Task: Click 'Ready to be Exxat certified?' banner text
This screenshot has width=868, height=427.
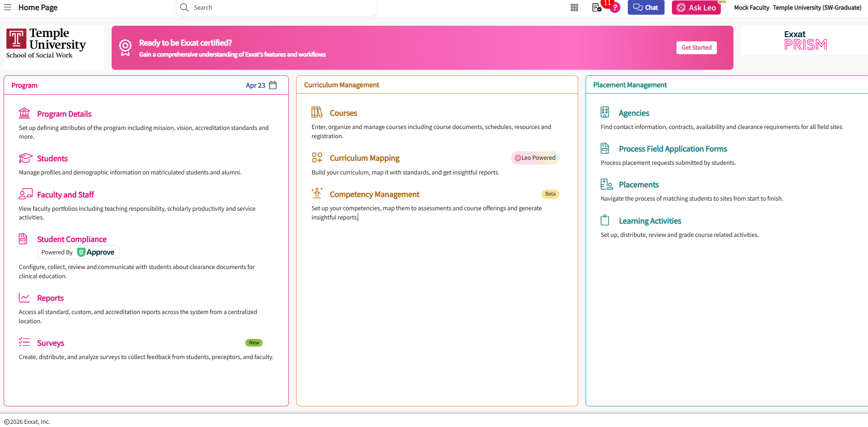Action: tap(186, 43)
